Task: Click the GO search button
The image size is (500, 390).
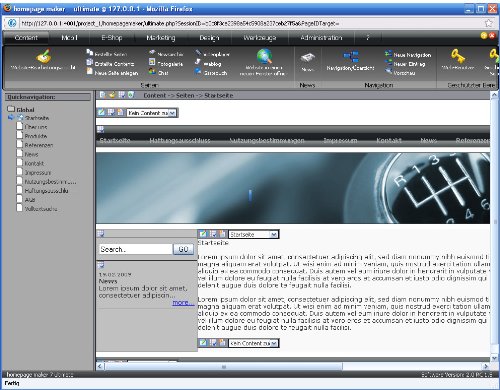Action: (x=183, y=249)
